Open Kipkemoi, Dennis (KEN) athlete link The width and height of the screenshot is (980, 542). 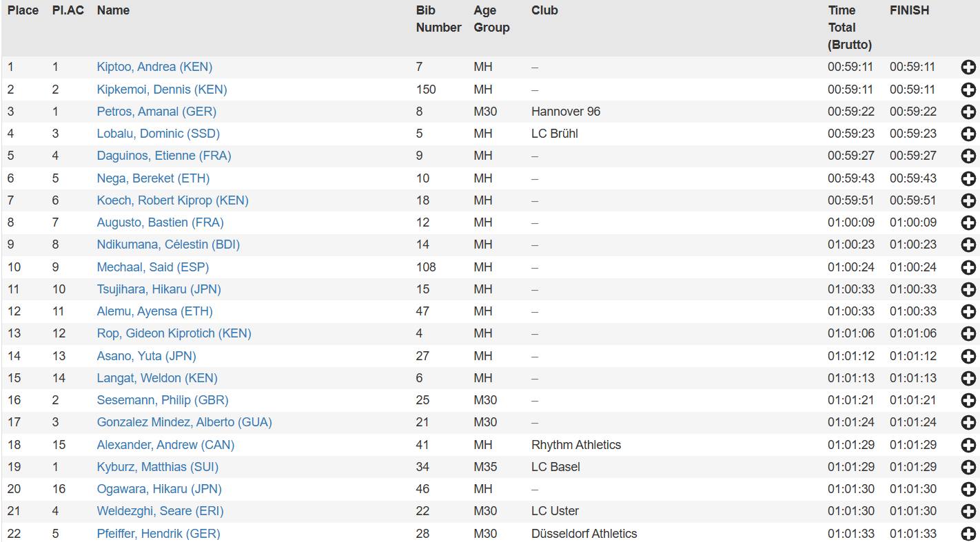click(x=161, y=90)
